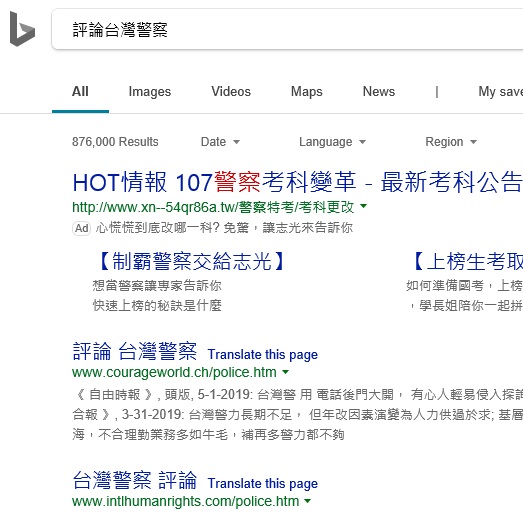Switch to the Images tab
The width and height of the screenshot is (523, 514).
coord(150,91)
